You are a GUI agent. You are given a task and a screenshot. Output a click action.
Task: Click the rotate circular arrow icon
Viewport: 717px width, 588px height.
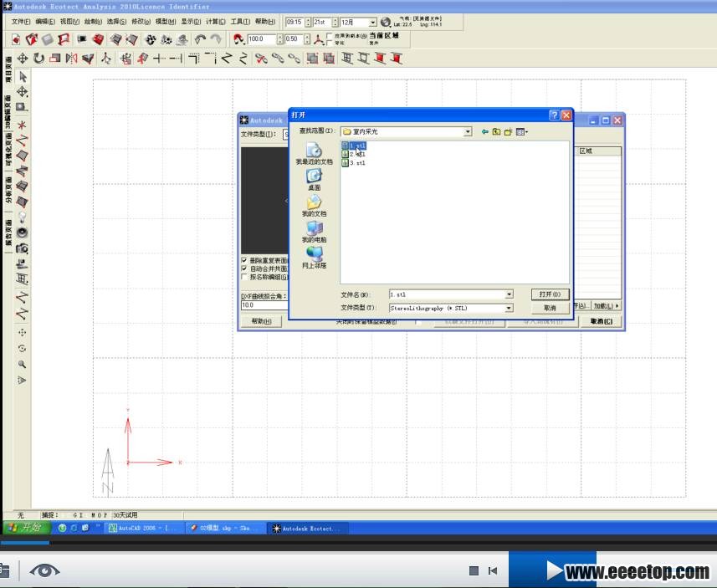point(38,59)
